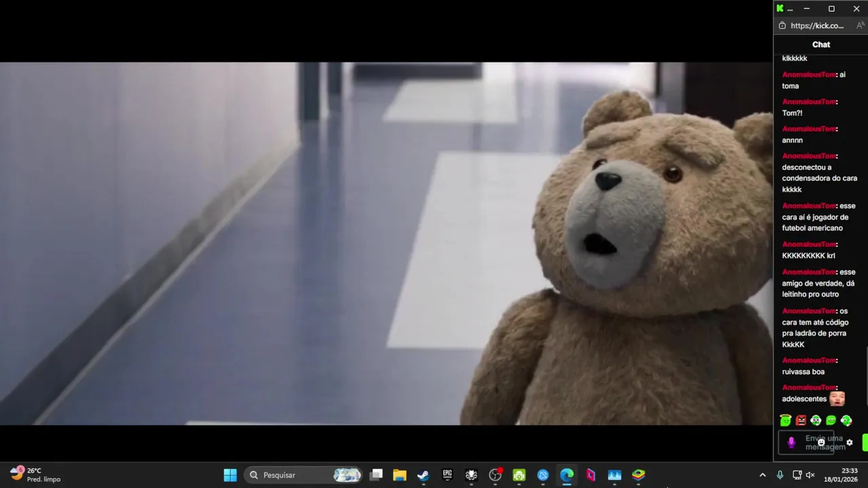The image size is (868, 488).
Task: Insert the green zombie with headphones emote
Action: point(816,420)
